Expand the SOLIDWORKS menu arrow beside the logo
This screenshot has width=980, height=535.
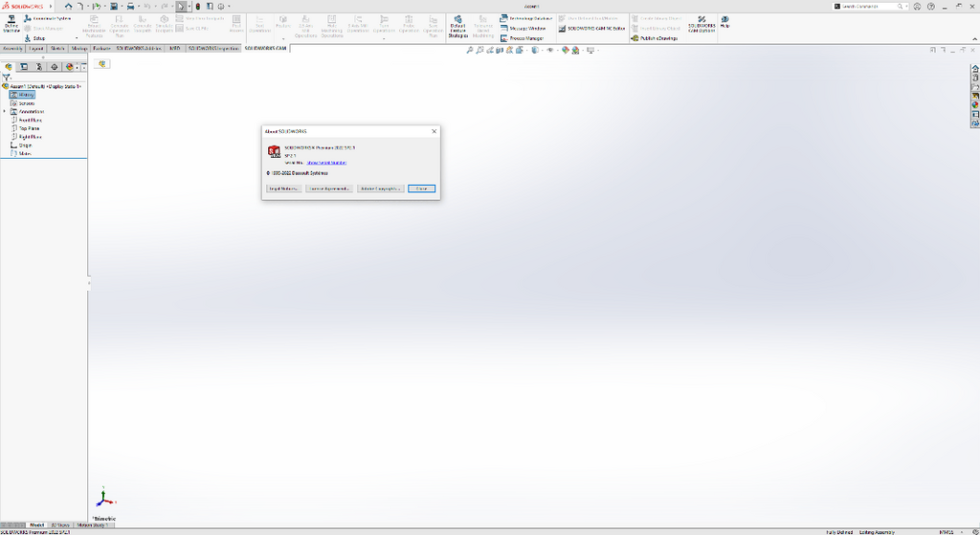pos(51,7)
